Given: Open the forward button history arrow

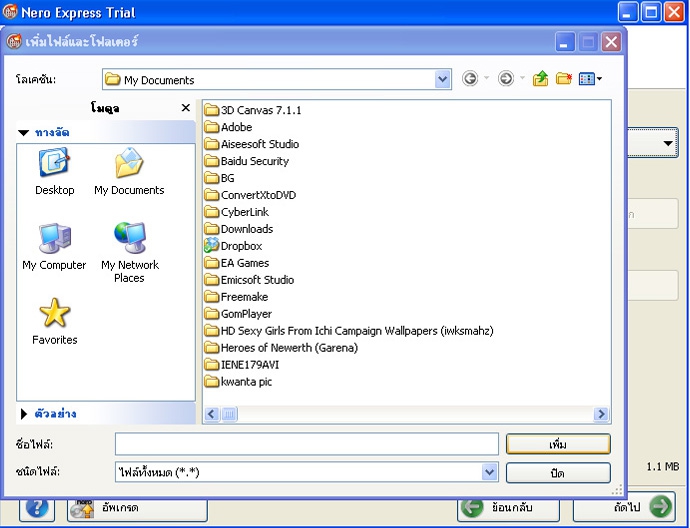Looking at the screenshot, I should click(x=522, y=78).
